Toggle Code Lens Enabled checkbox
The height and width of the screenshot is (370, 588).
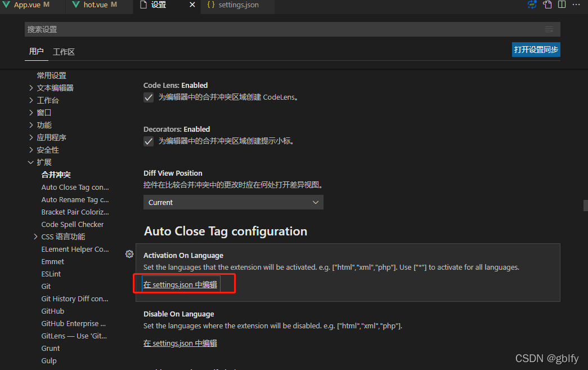point(149,97)
